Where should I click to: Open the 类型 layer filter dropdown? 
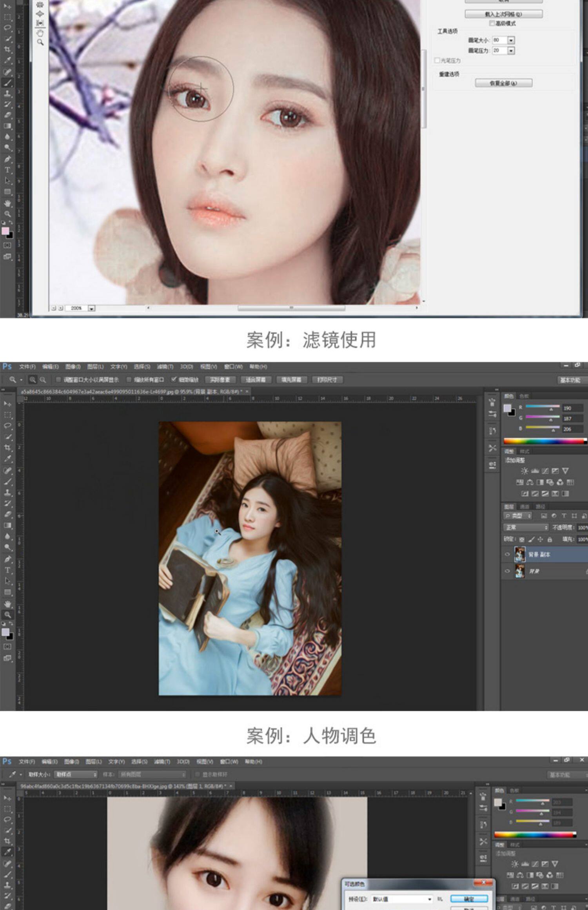[x=518, y=516]
